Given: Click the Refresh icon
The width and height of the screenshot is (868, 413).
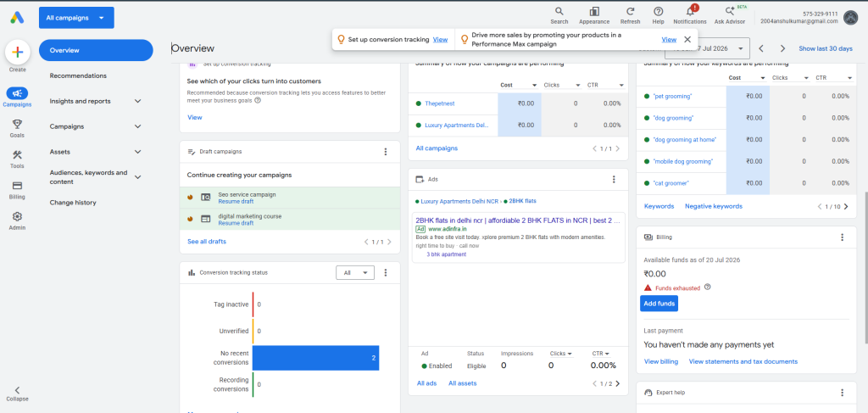Looking at the screenshot, I should [x=630, y=12].
